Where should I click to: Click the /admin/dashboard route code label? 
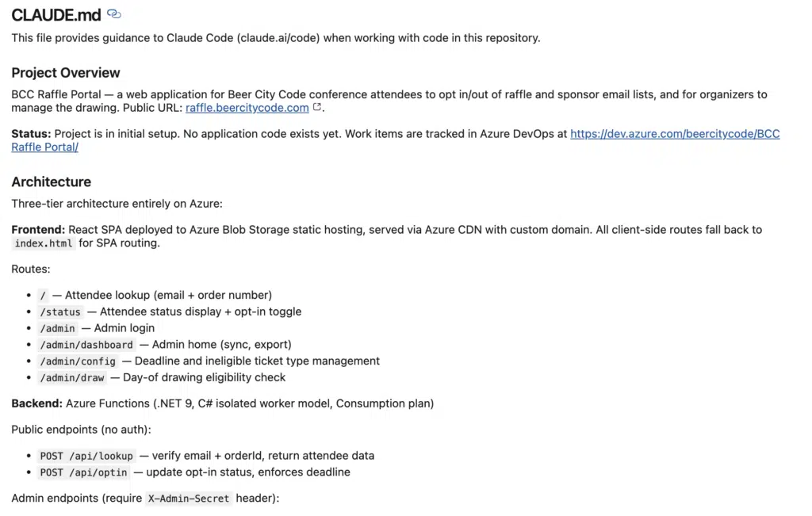pos(86,345)
